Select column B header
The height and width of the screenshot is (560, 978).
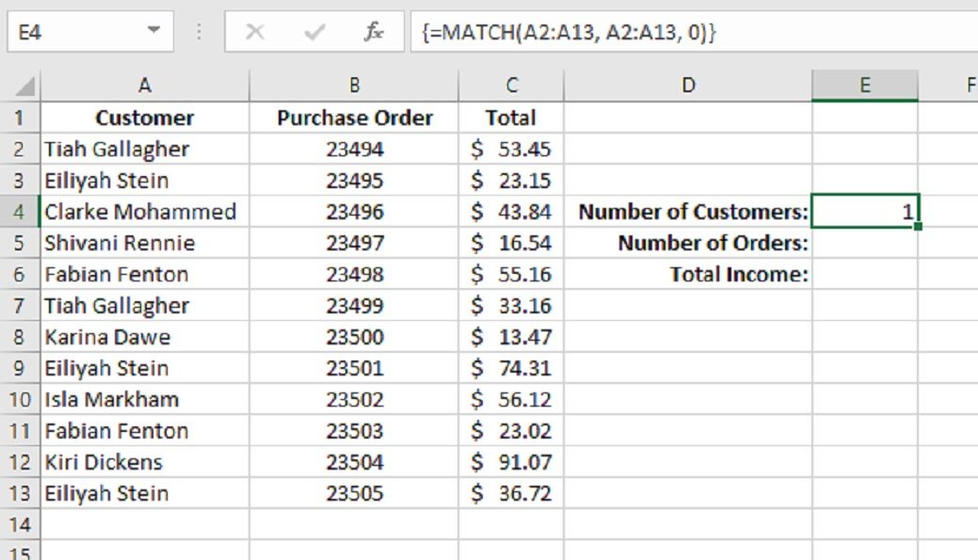click(354, 86)
